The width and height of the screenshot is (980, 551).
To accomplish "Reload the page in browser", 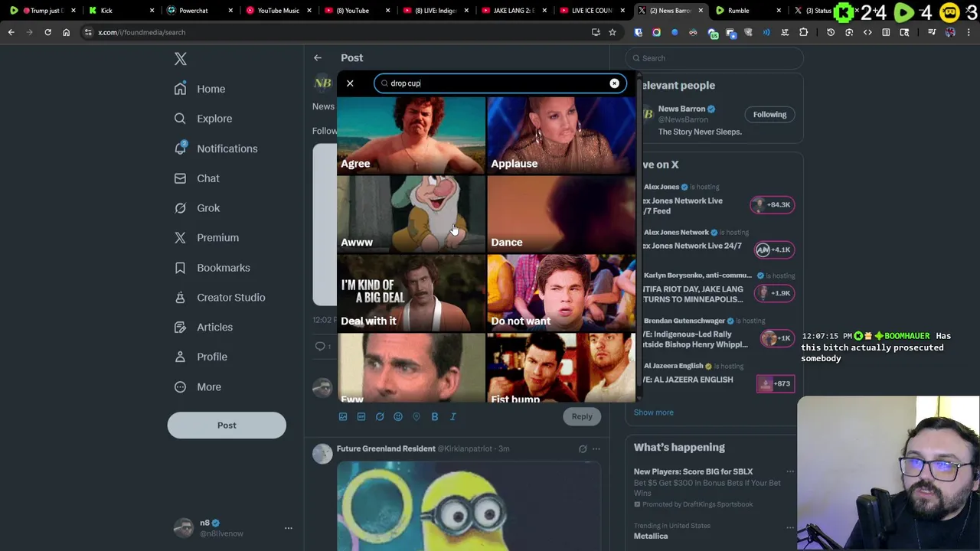I will [47, 32].
